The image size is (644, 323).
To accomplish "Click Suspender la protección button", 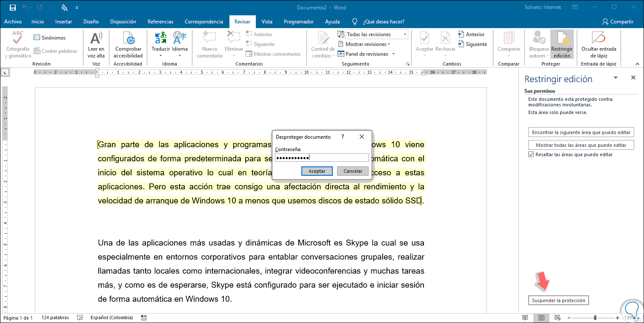I will [558, 300].
